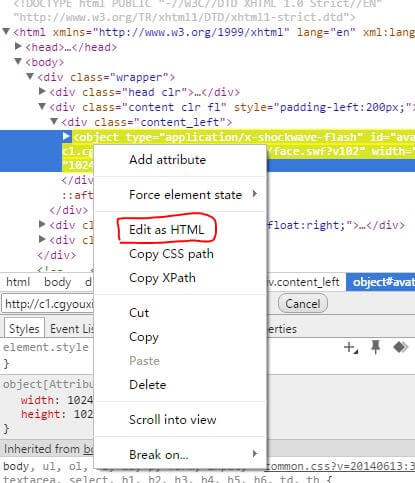Click the new style rule plus icon

coord(351,348)
